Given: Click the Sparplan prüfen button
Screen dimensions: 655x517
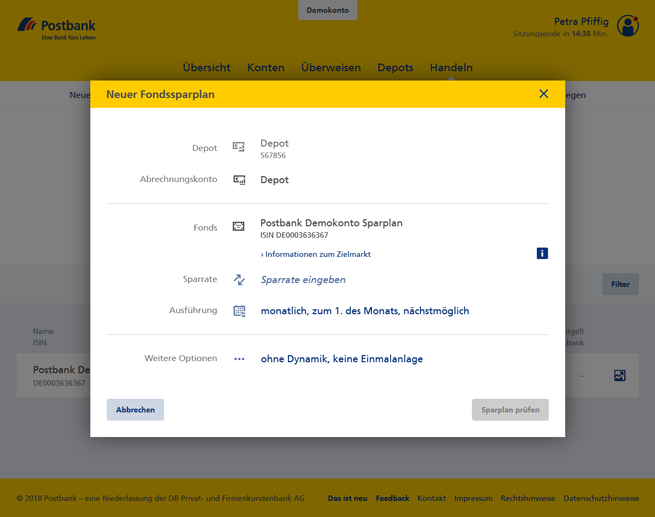Looking at the screenshot, I should pos(510,410).
